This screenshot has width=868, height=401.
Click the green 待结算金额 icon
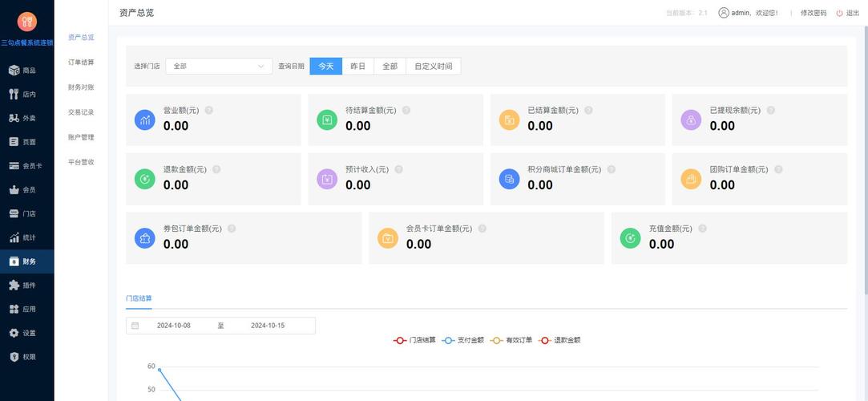click(327, 119)
